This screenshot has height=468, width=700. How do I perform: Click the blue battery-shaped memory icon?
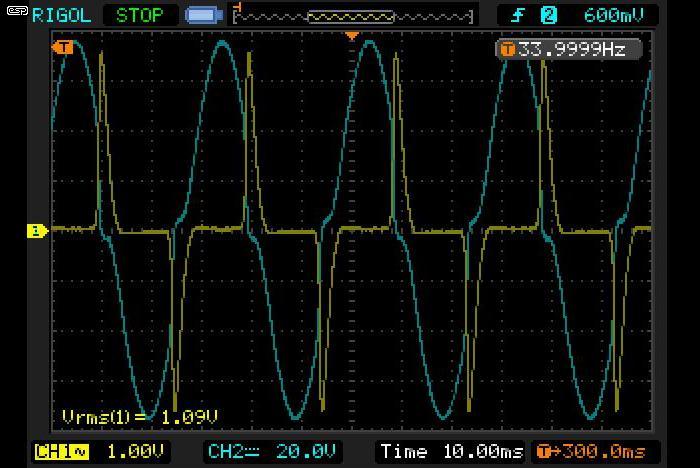coord(204,16)
